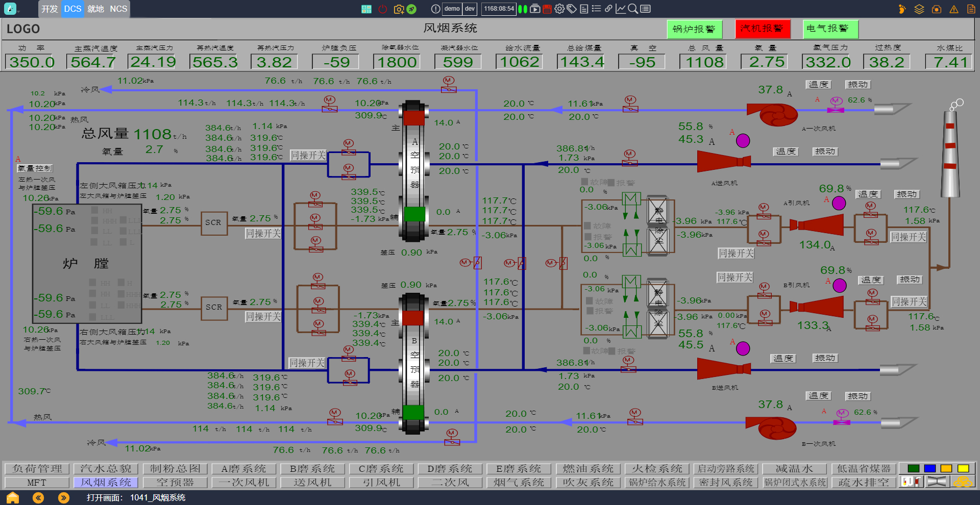Open 一次风机 screen
The height and width of the screenshot is (505, 980).
pyautogui.click(x=243, y=482)
